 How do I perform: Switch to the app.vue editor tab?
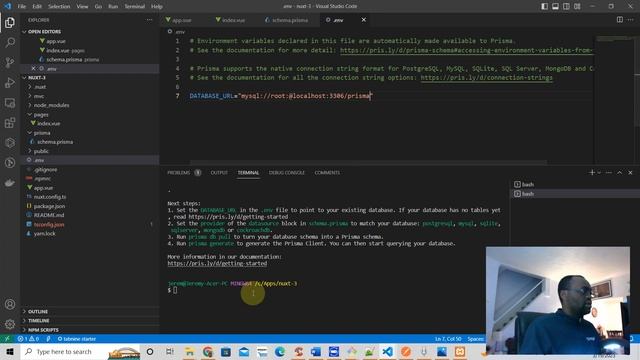[x=182, y=20]
